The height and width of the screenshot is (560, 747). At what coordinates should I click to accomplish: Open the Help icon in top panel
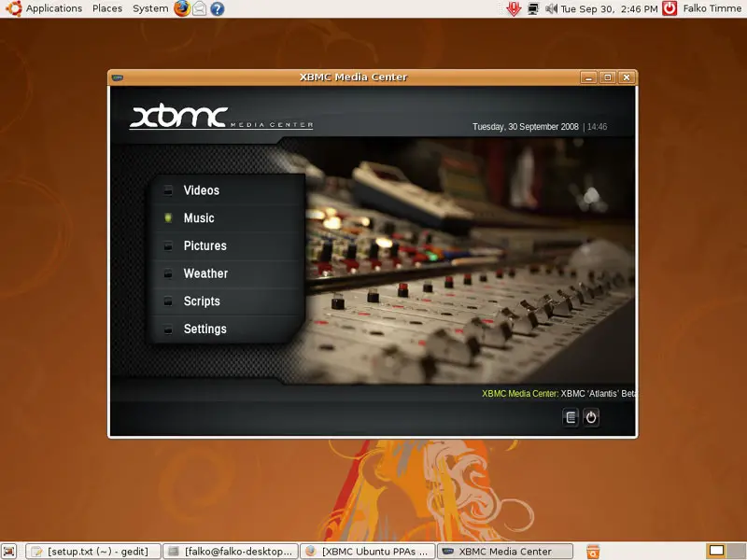(218, 9)
